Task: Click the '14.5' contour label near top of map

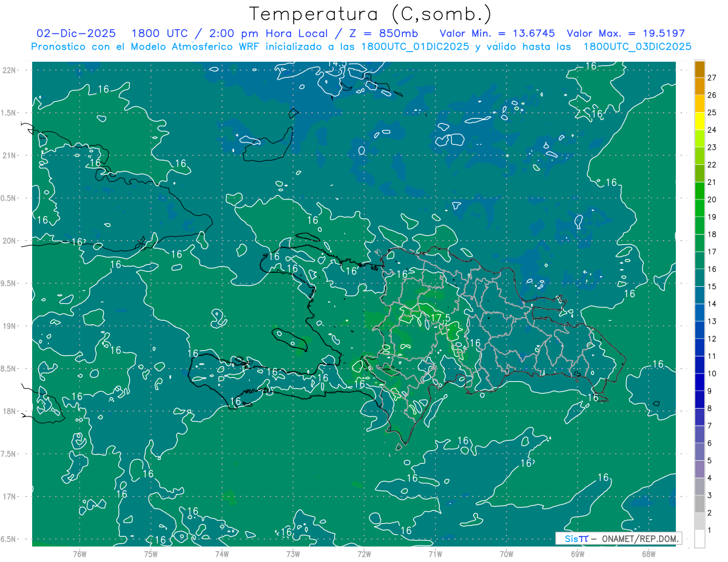Action: [x=337, y=63]
